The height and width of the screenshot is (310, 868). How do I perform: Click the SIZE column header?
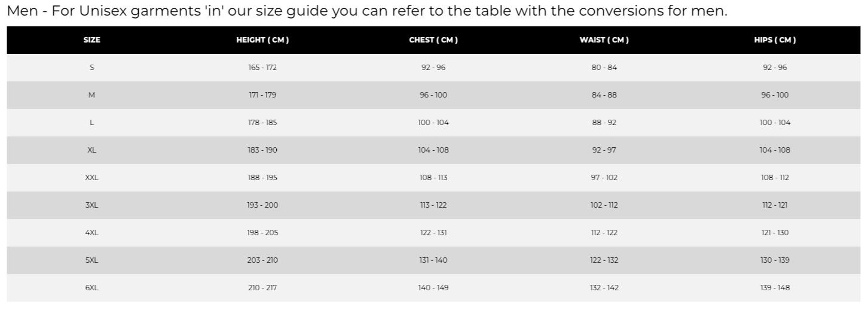point(91,40)
